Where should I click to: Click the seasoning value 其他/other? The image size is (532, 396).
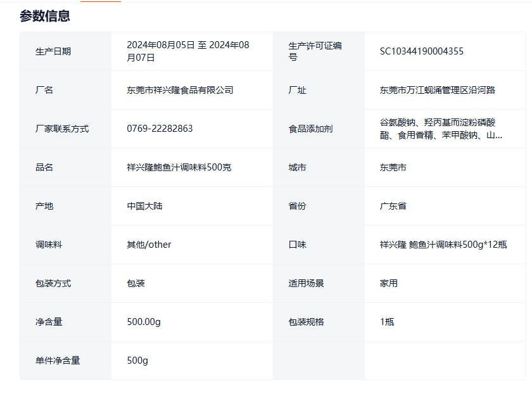[149, 245]
